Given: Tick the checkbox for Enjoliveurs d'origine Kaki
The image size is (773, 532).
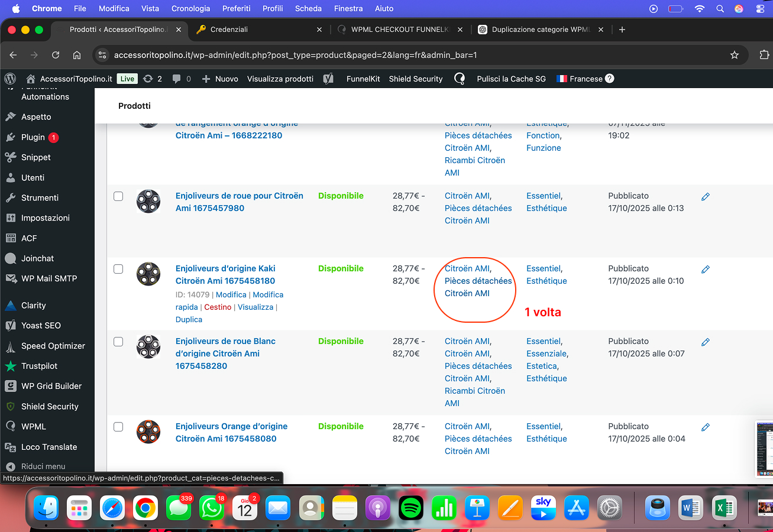Looking at the screenshot, I should [118, 269].
